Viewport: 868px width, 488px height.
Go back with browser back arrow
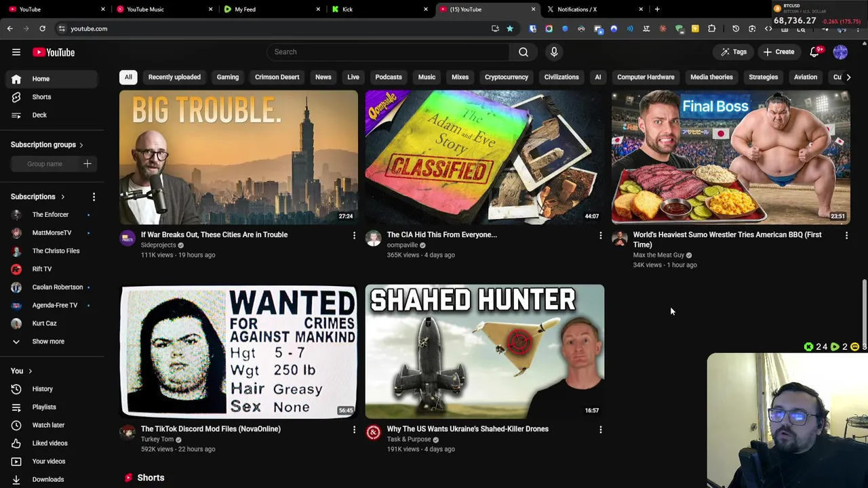click(x=9, y=28)
